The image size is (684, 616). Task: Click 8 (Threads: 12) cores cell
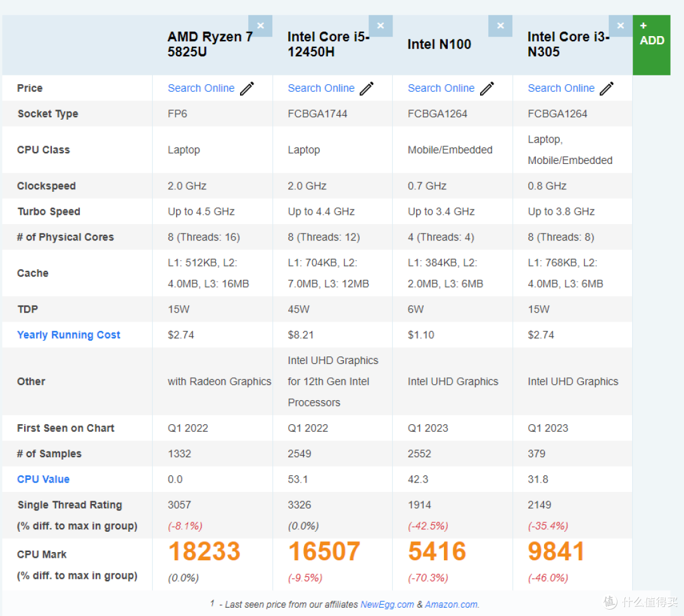[324, 237]
